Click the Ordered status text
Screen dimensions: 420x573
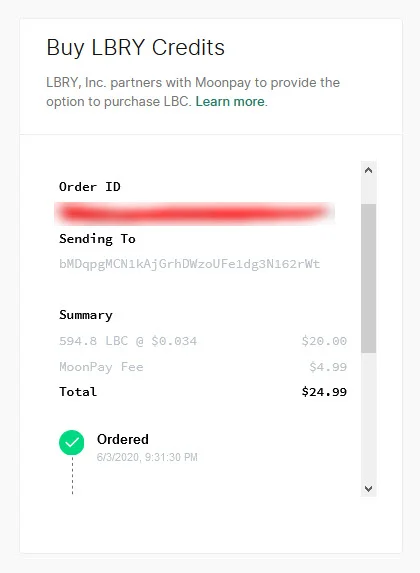(123, 439)
